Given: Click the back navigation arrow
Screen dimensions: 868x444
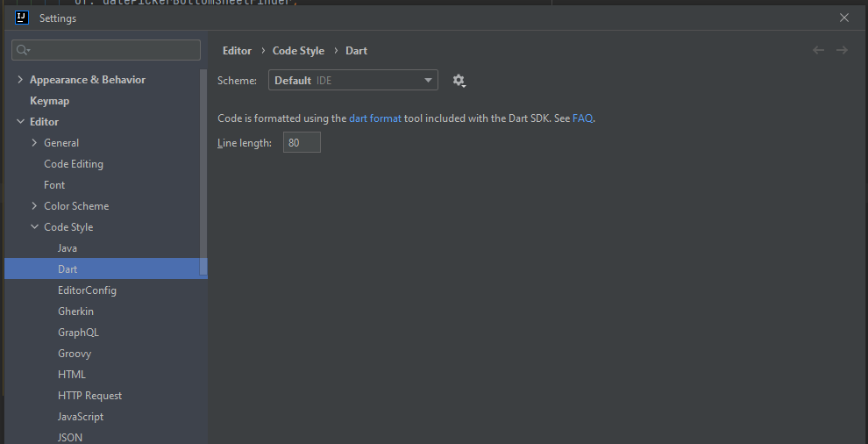Looking at the screenshot, I should (x=818, y=50).
